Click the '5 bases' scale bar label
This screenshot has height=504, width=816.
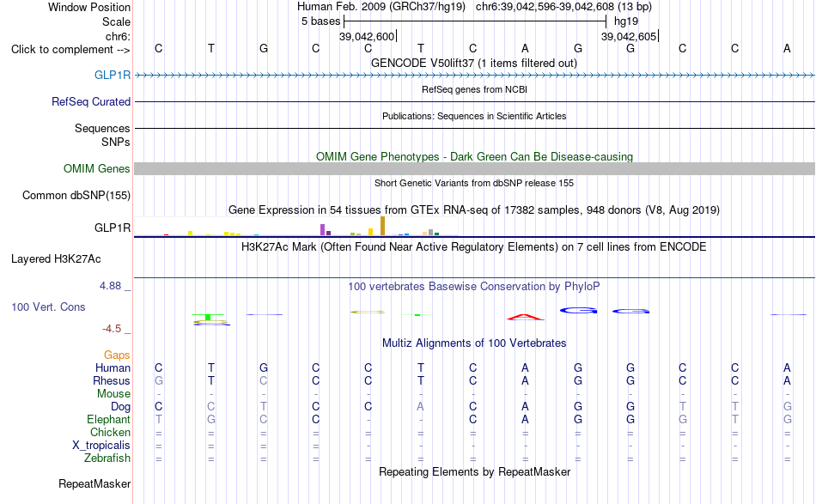pos(320,21)
